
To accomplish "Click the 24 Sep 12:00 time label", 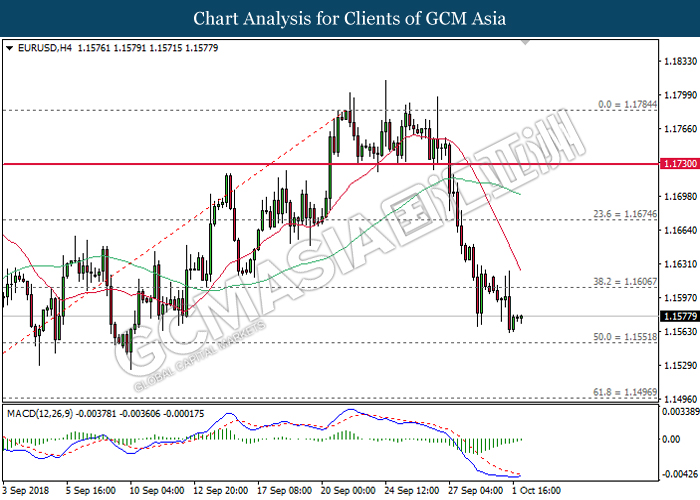I will (412, 491).
